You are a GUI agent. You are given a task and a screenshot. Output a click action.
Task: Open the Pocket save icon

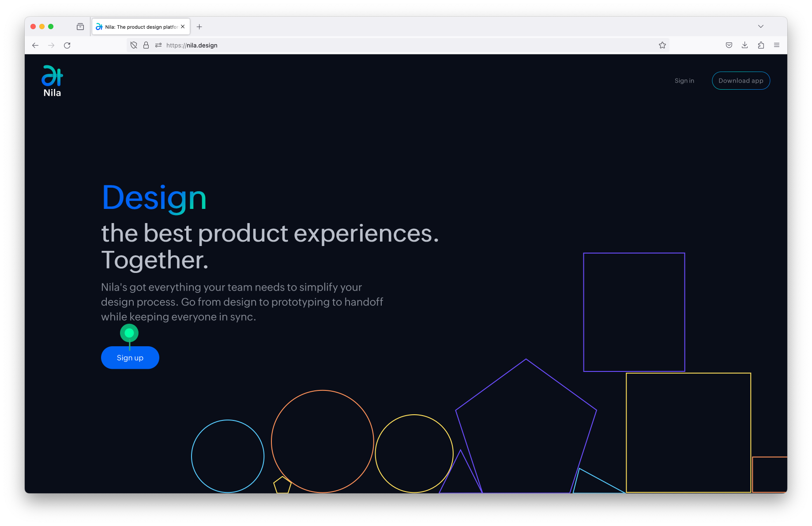[x=729, y=45]
